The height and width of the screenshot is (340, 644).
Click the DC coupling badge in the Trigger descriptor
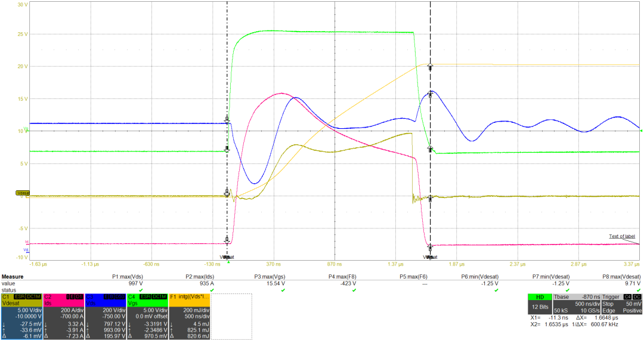tap(637, 296)
